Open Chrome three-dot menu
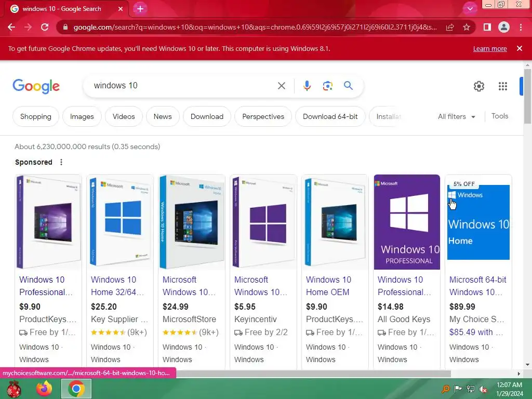 coord(521,27)
